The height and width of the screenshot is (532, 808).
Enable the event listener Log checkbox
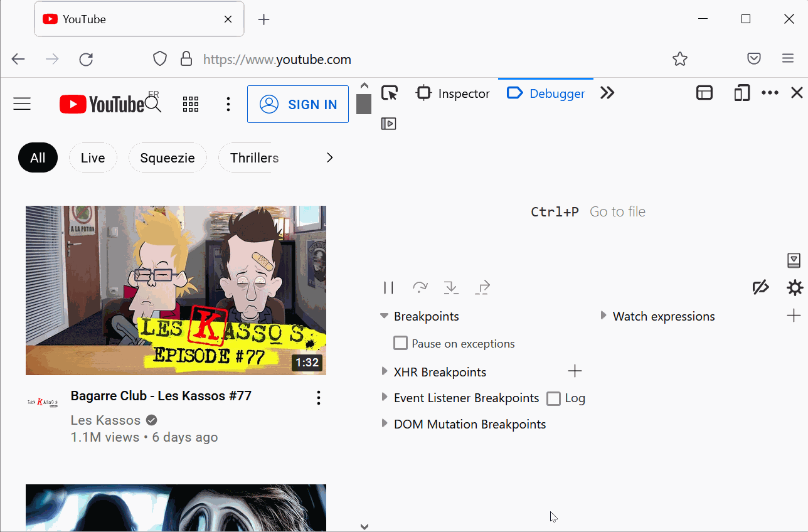click(553, 398)
